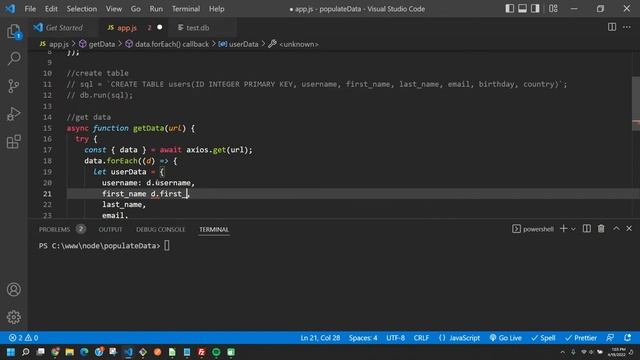Start server with Go Live button
This screenshot has height=360, width=640.
[505, 338]
